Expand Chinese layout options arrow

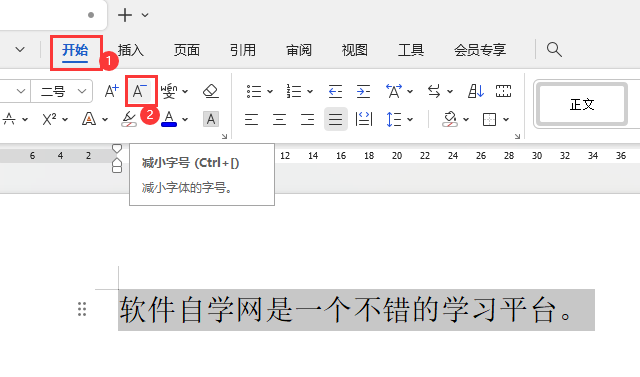[x=410, y=91]
